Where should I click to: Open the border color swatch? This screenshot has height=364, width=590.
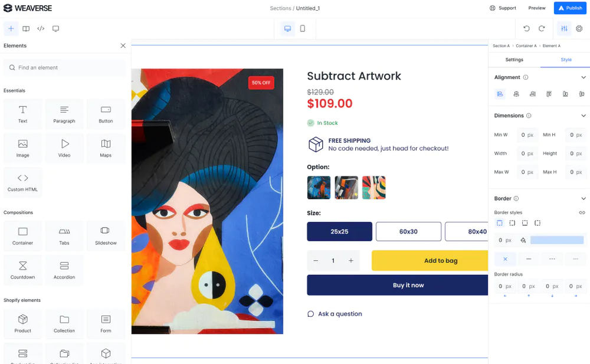pyautogui.click(x=556, y=240)
